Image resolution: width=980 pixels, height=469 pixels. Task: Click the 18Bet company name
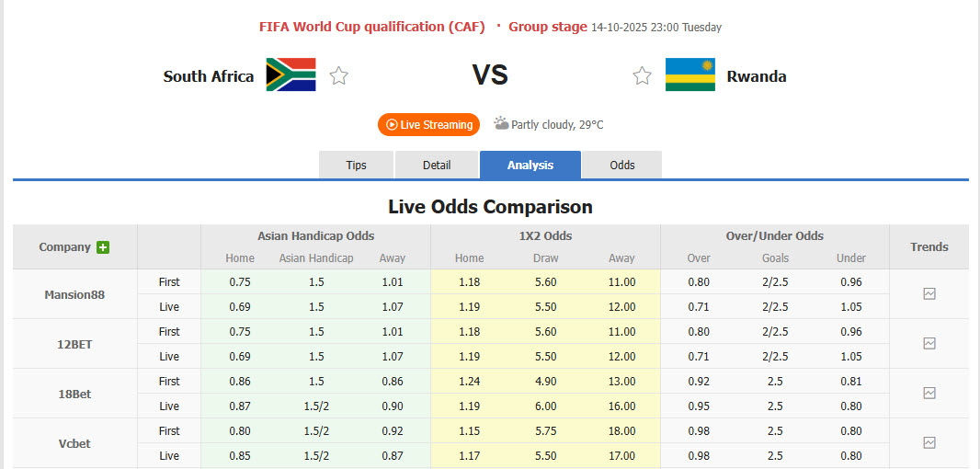click(74, 395)
